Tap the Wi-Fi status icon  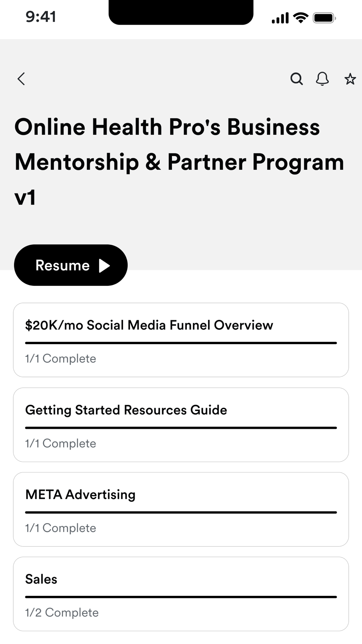tap(300, 17)
